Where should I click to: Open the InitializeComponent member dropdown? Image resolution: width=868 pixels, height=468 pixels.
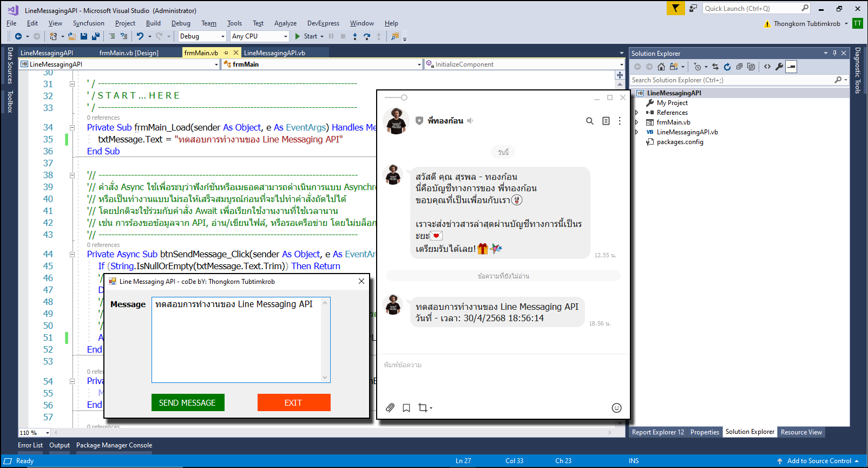pos(524,64)
